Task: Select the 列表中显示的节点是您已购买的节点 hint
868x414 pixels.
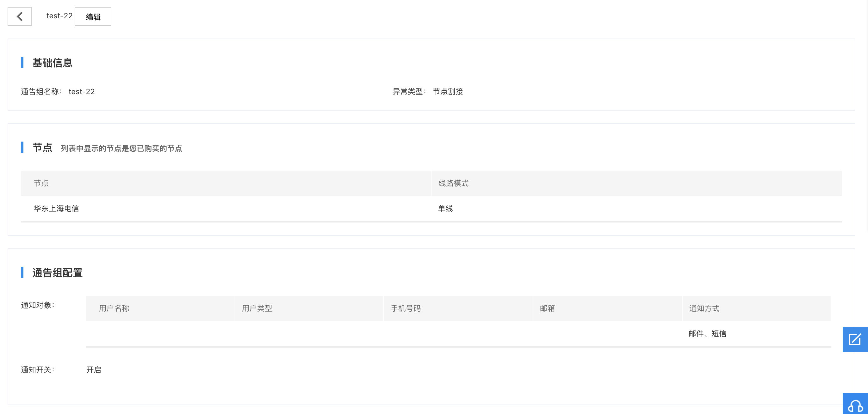Action: 121,149
